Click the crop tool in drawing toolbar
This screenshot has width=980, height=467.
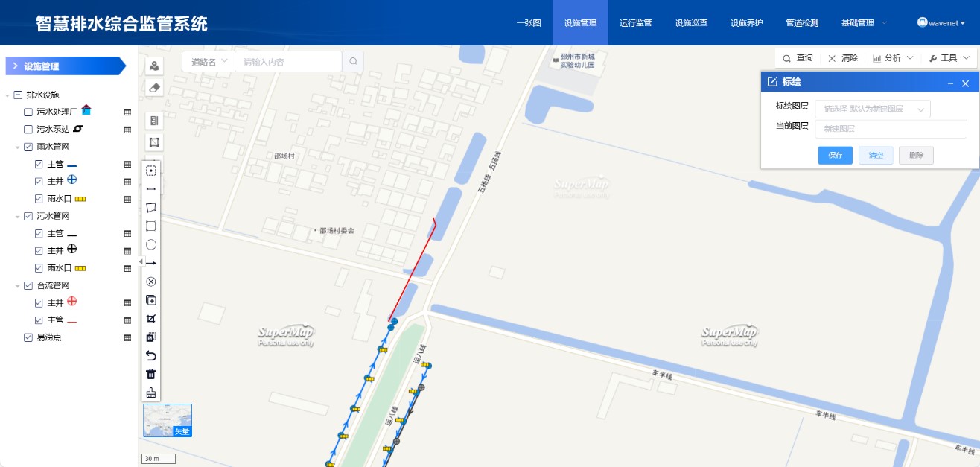tap(151, 319)
